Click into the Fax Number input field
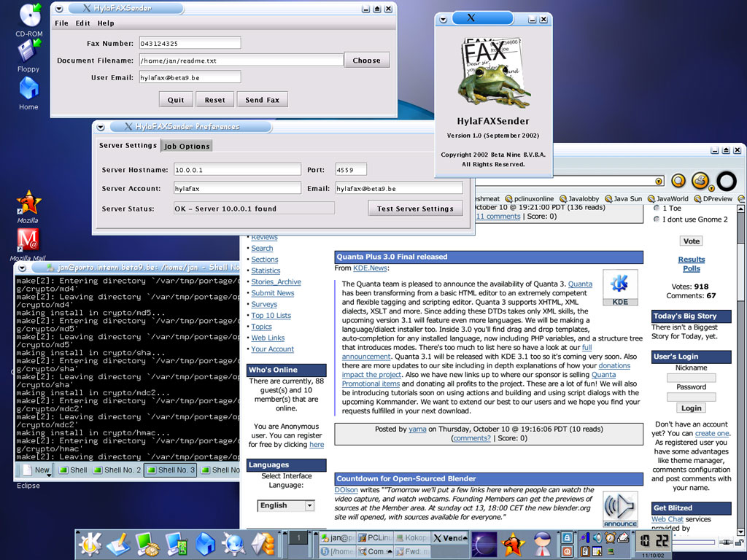This screenshot has width=747, height=560. tap(190, 43)
